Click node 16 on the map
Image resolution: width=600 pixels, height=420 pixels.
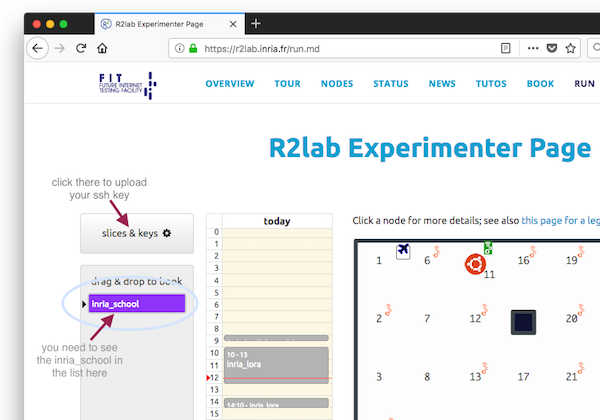(x=523, y=260)
